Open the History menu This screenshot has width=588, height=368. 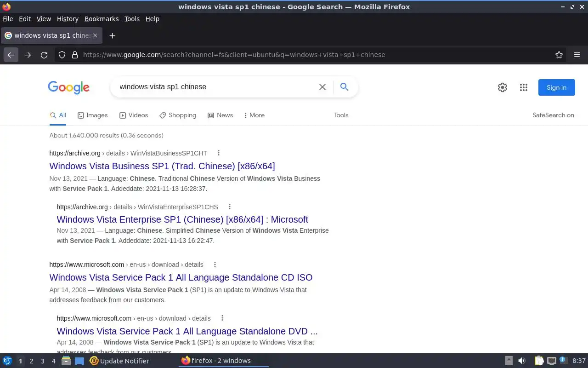68,19
